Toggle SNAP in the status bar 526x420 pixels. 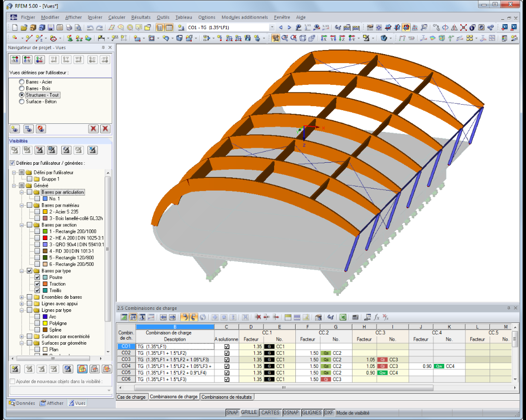pyautogui.click(x=232, y=412)
